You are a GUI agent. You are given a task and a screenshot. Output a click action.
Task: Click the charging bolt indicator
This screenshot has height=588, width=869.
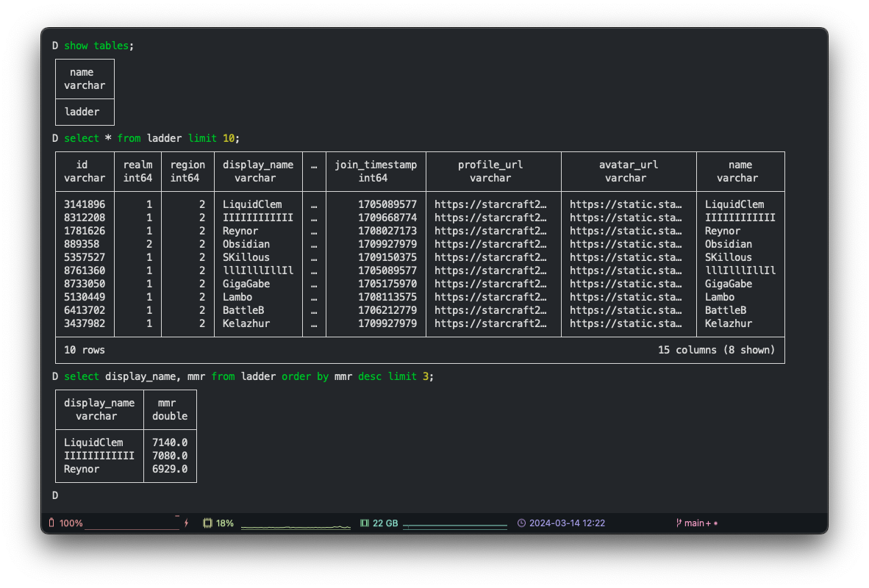(186, 523)
